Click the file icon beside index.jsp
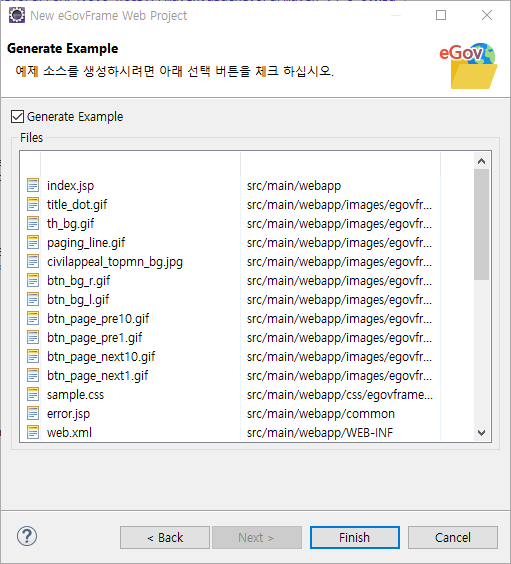 (33, 185)
